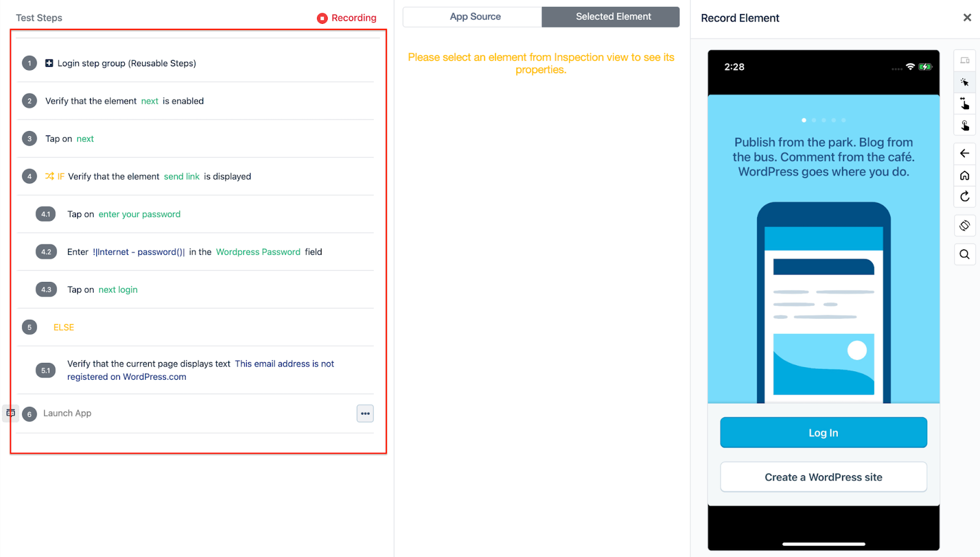Click the Recording stop indicator
This screenshot has width=980, height=557.
point(347,18)
